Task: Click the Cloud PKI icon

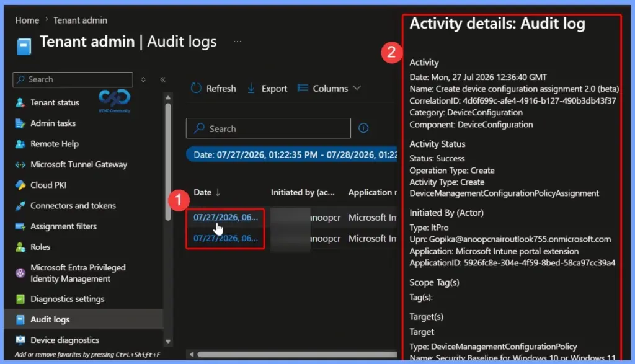Action: coord(20,185)
